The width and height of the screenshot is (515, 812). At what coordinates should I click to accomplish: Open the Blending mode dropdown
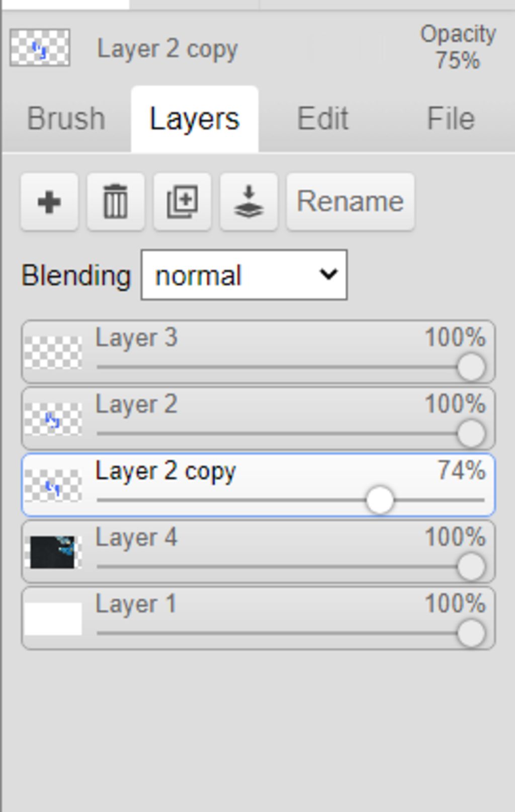pyautogui.click(x=244, y=275)
